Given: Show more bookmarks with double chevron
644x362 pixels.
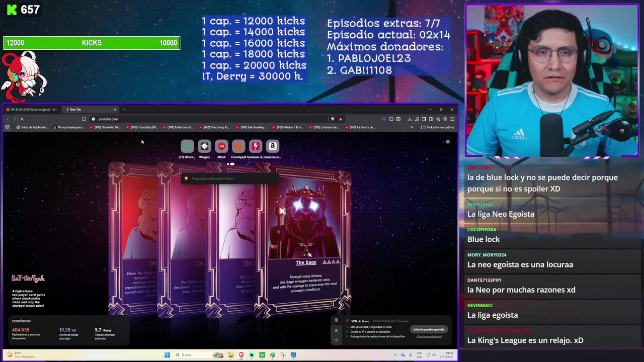Looking at the screenshot, I should [x=412, y=127].
